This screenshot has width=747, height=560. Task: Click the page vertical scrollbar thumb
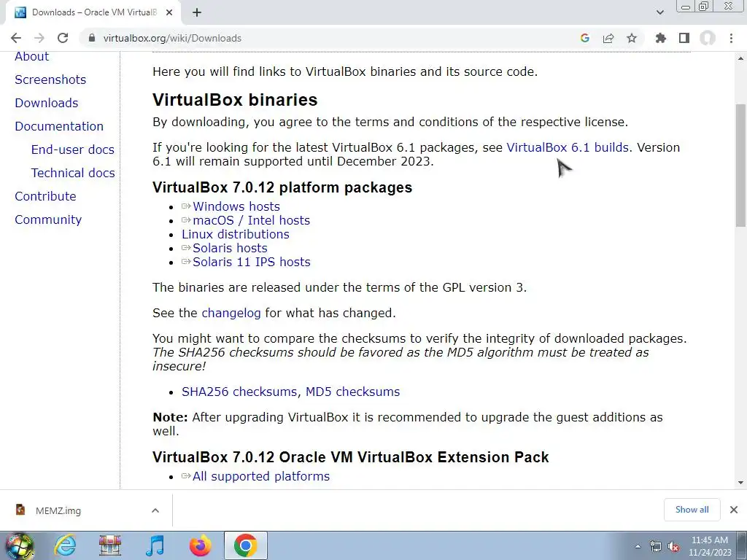pos(740,167)
